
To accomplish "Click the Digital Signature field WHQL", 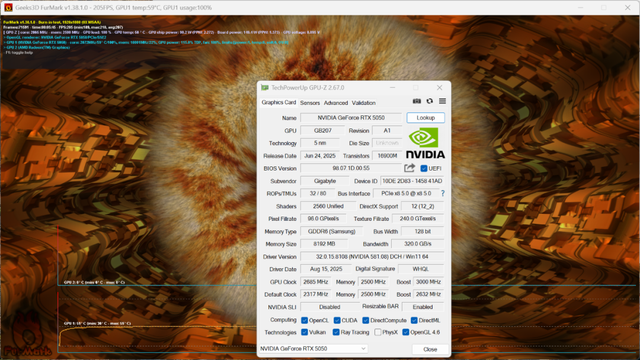I will click(421, 269).
